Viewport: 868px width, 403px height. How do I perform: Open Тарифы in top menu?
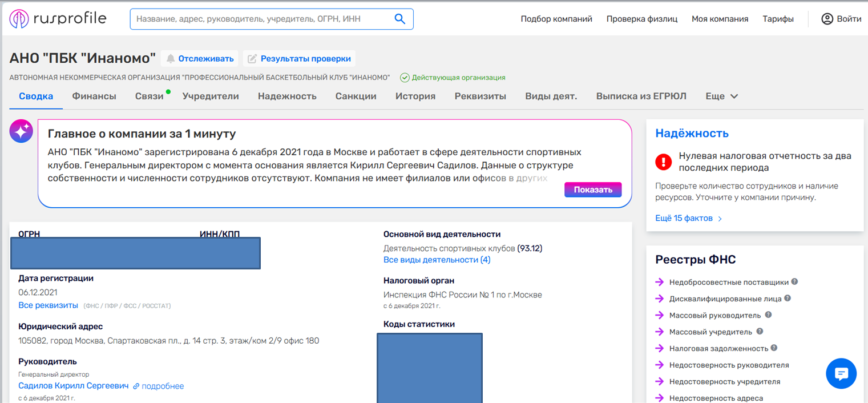pos(778,19)
